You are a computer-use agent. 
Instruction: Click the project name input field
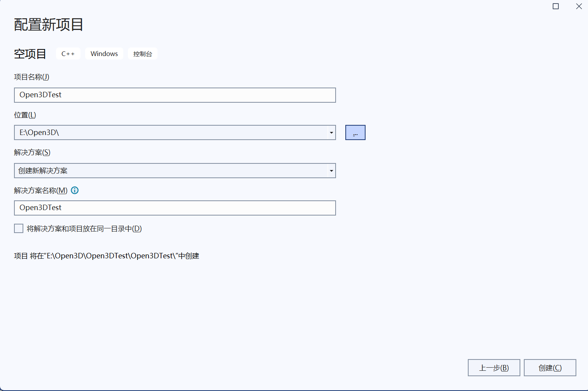click(x=175, y=95)
